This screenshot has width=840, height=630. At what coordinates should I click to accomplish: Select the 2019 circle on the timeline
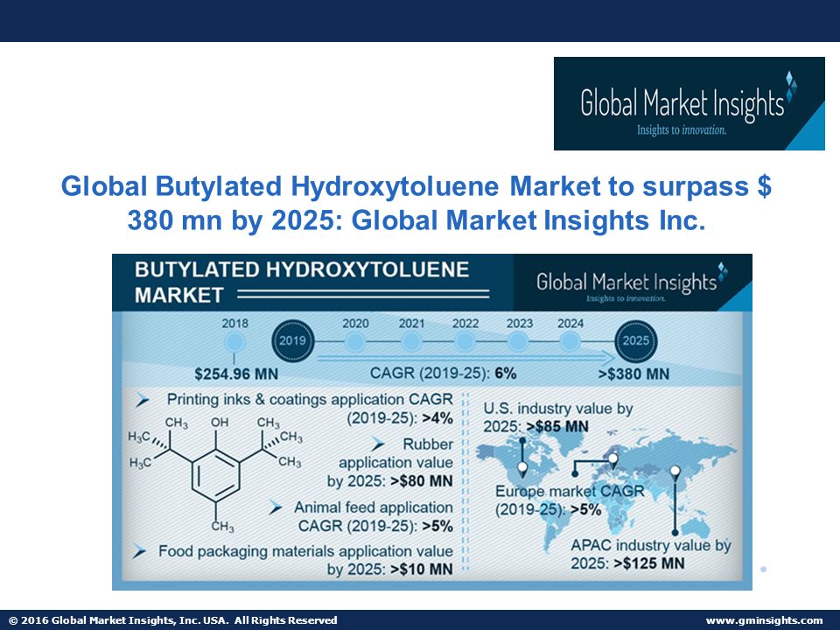[292, 340]
